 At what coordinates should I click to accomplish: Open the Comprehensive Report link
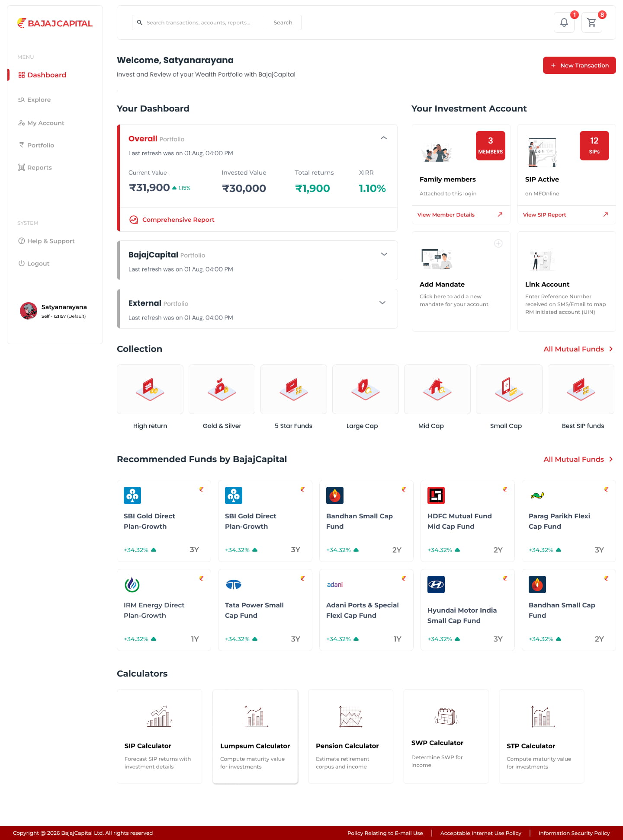178,220
